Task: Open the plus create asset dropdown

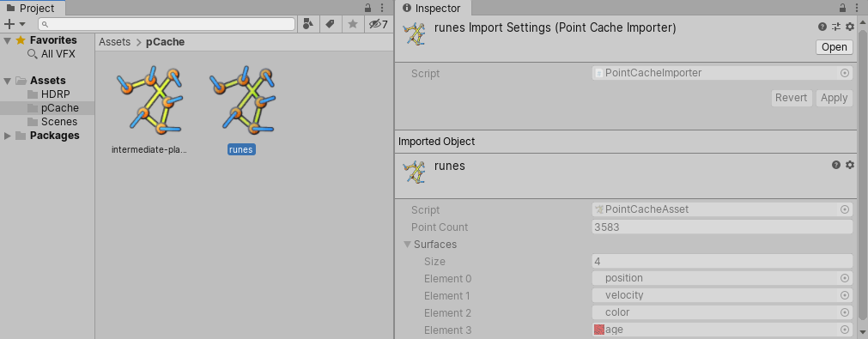Action: [15, 24]
